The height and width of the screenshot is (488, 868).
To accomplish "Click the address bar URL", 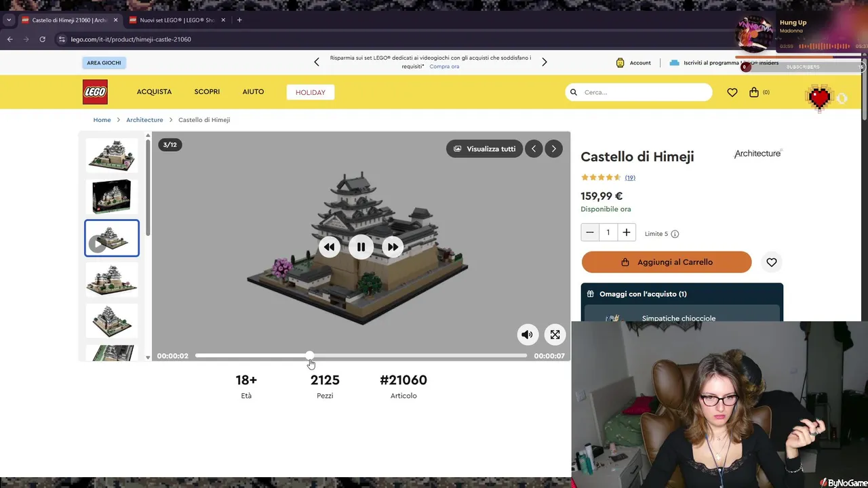I will (131, 39).
